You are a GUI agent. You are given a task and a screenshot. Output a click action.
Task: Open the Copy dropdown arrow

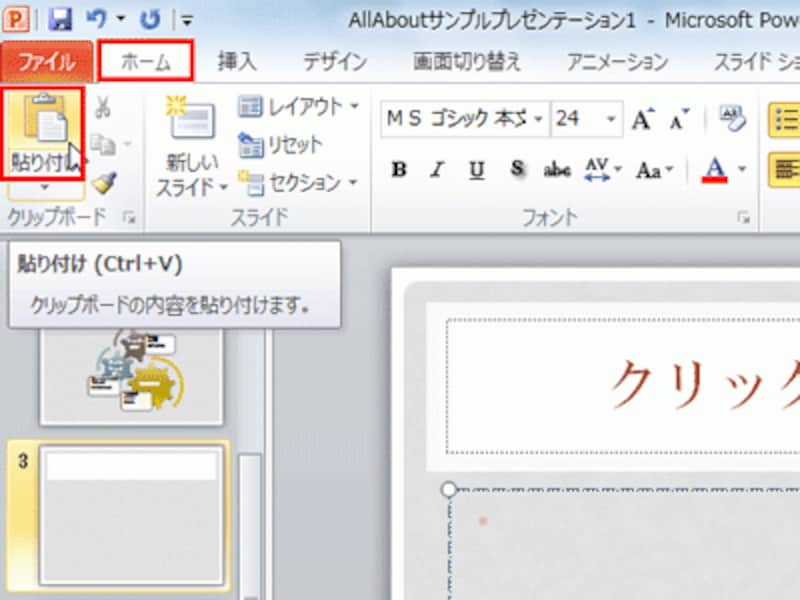(127, 145)
